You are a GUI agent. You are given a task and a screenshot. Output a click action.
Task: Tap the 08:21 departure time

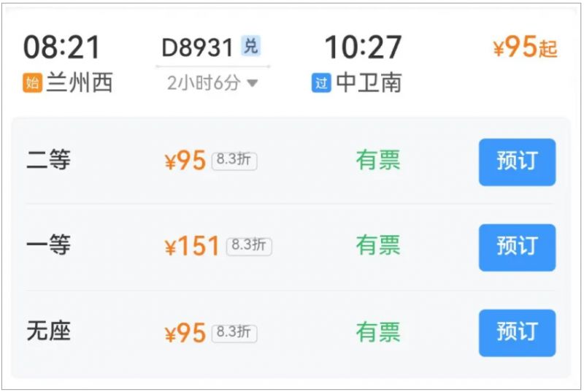coord(62,47)
